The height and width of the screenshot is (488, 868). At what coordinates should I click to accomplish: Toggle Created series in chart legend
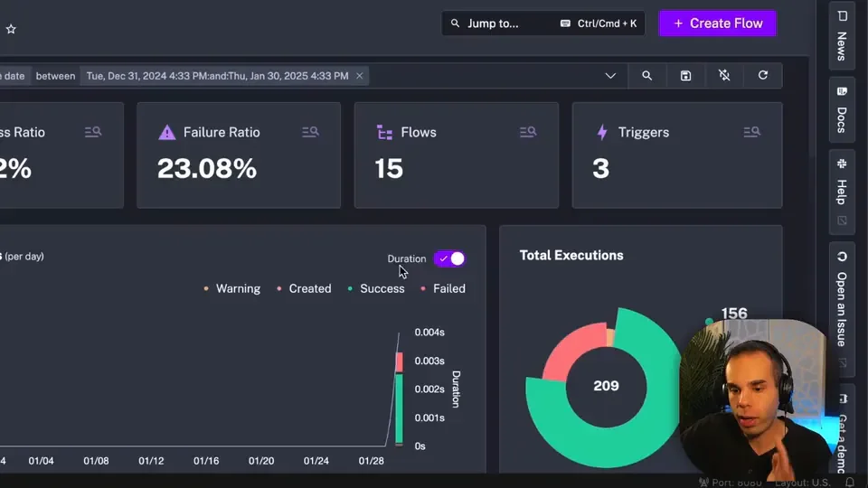(x=304, y=288)
